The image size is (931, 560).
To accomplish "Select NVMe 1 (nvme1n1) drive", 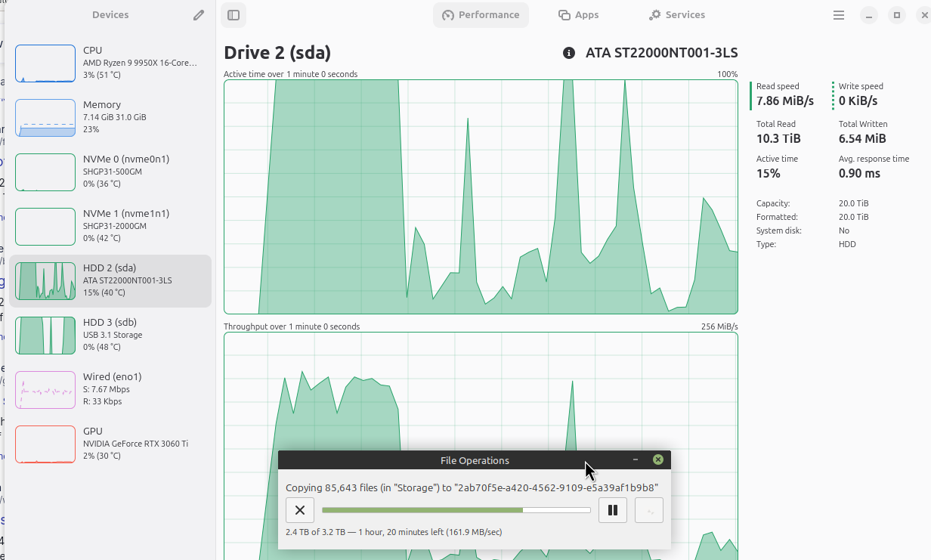I will pos(110,226).
